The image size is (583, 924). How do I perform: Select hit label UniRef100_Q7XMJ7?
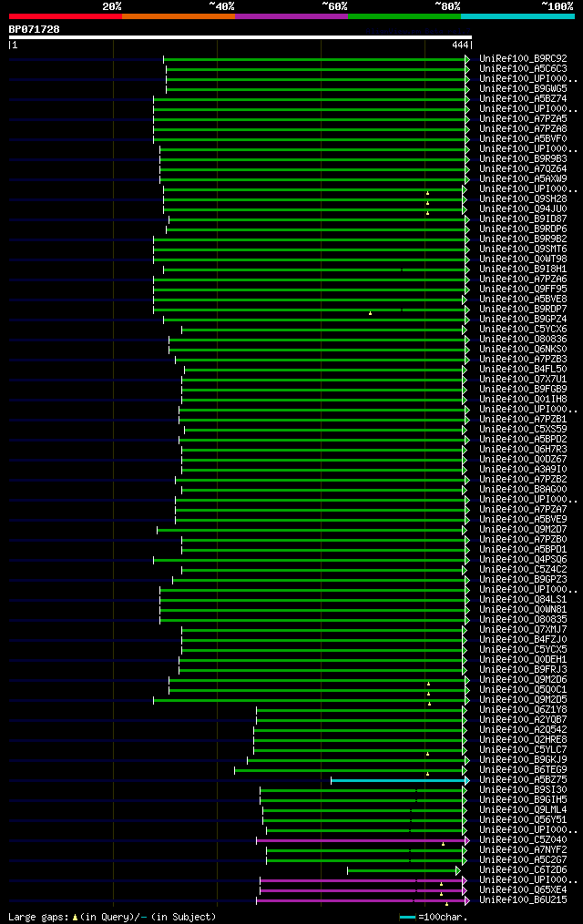(523, 630)
